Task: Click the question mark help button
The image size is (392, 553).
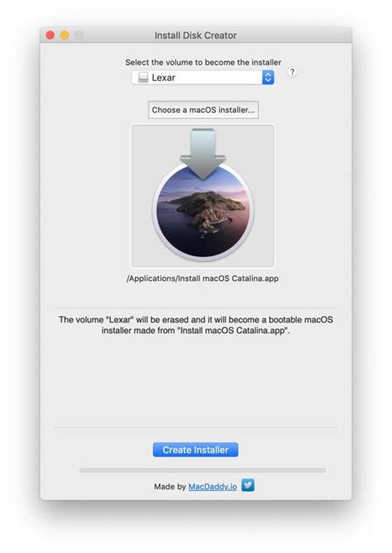Action: click(x=292, y=72)
